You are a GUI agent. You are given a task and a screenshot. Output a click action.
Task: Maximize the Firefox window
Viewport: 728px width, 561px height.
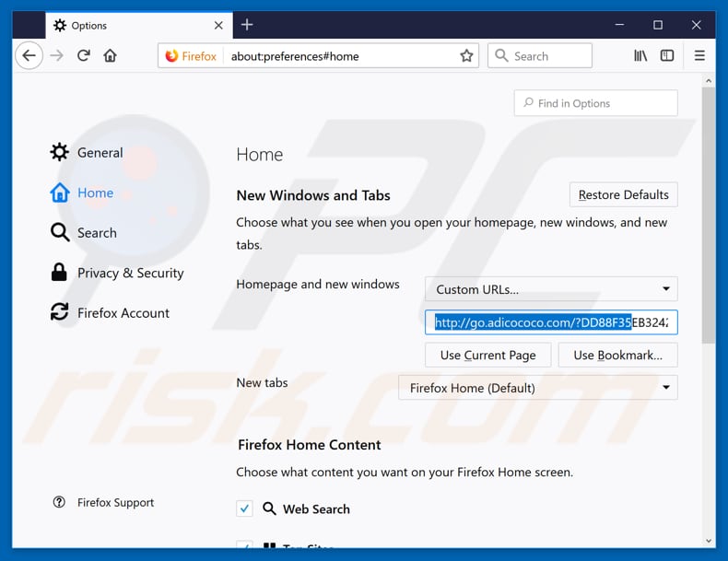click(x=658, y=25)
